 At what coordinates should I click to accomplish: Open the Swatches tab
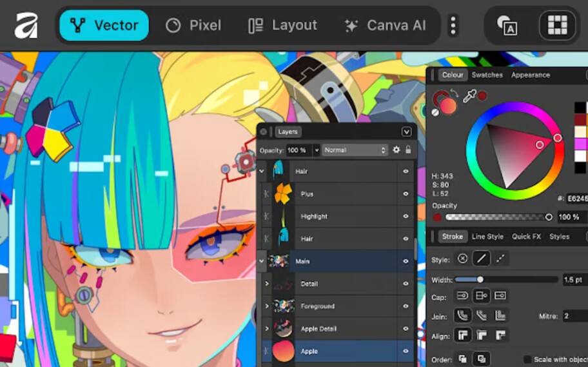[487, 75]
